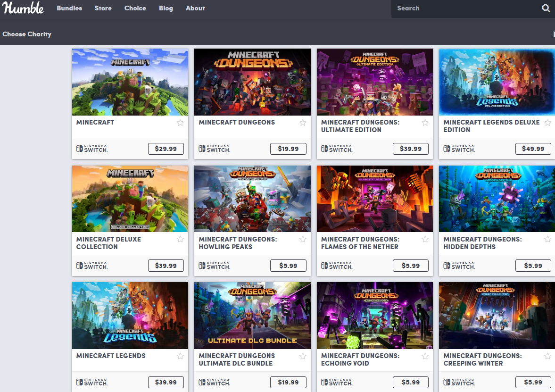Image resolution: width=555 pixels, height=392 pixels.
Task: Click $19.99 price on Minecraft Dungeons
Action: click(288, 149)
